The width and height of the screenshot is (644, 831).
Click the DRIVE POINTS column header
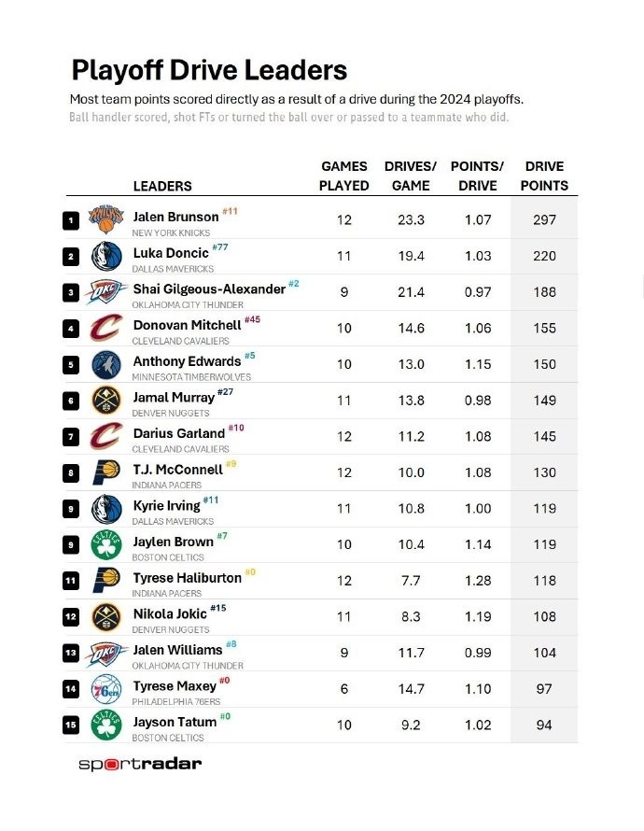pos(544,176)
